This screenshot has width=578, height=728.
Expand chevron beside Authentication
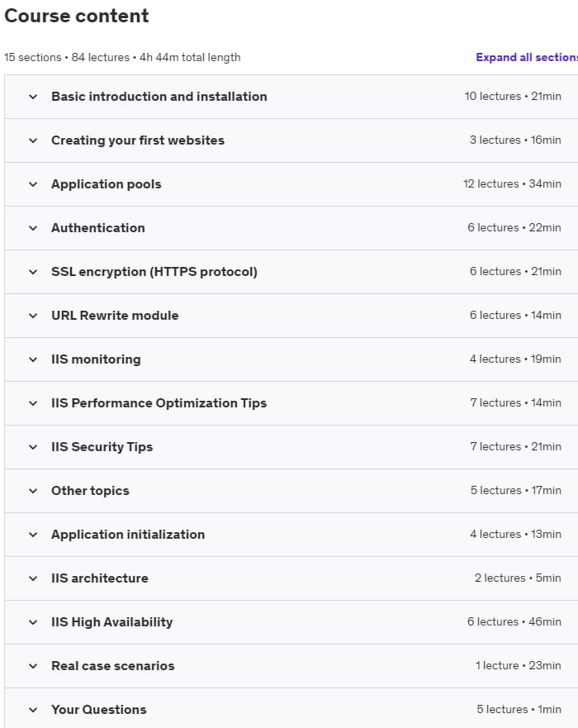33,228
